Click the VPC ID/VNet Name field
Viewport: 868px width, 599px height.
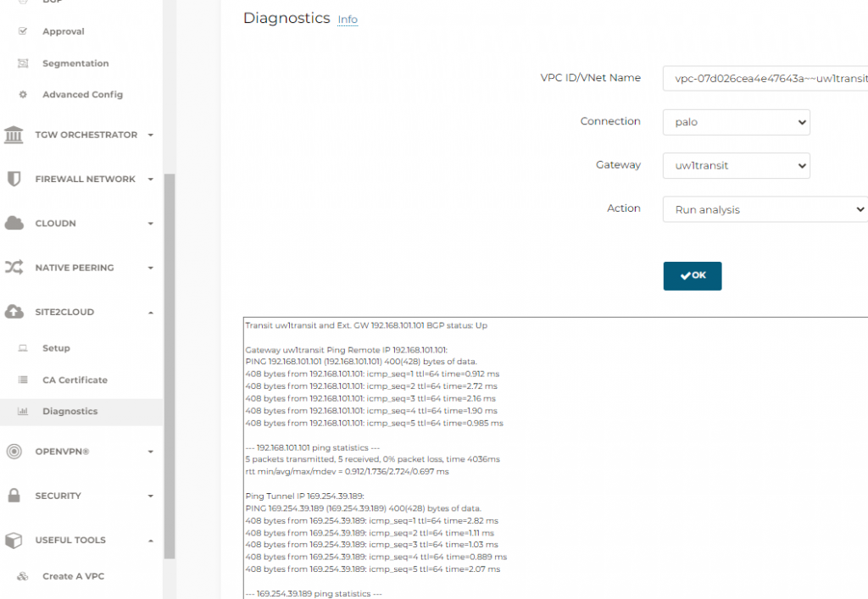click(x=765, y=79)
